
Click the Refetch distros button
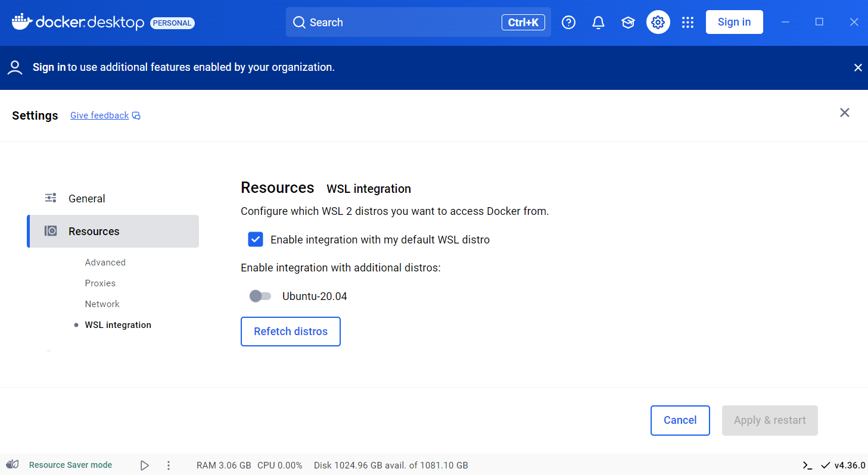click(x=291, y=332)
